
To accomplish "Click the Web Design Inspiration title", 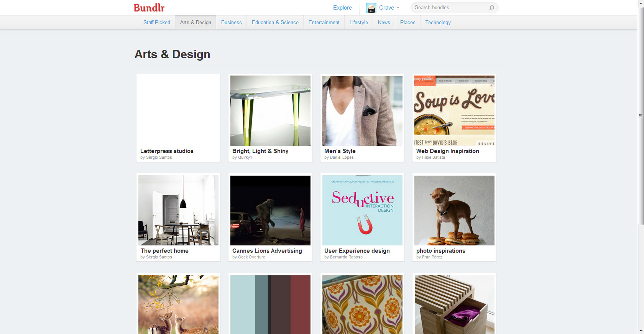I will (448, 151).
